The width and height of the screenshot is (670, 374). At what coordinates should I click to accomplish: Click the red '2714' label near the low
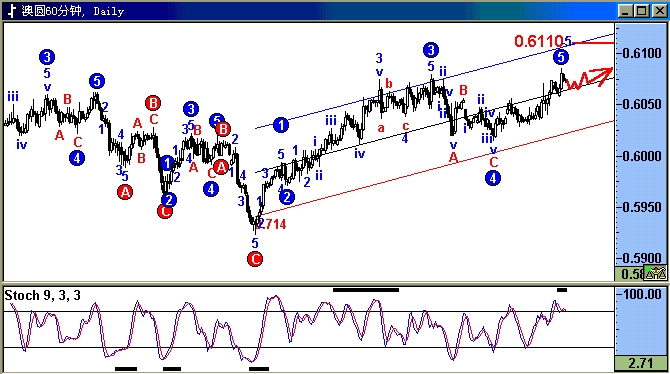[272, 224]
